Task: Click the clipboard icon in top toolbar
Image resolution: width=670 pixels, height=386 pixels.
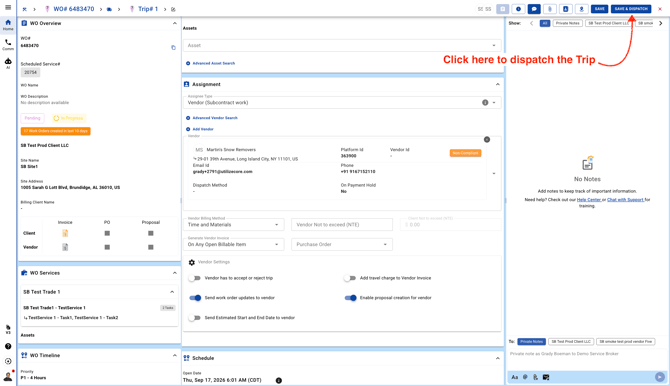Action: tap(502, 9)
